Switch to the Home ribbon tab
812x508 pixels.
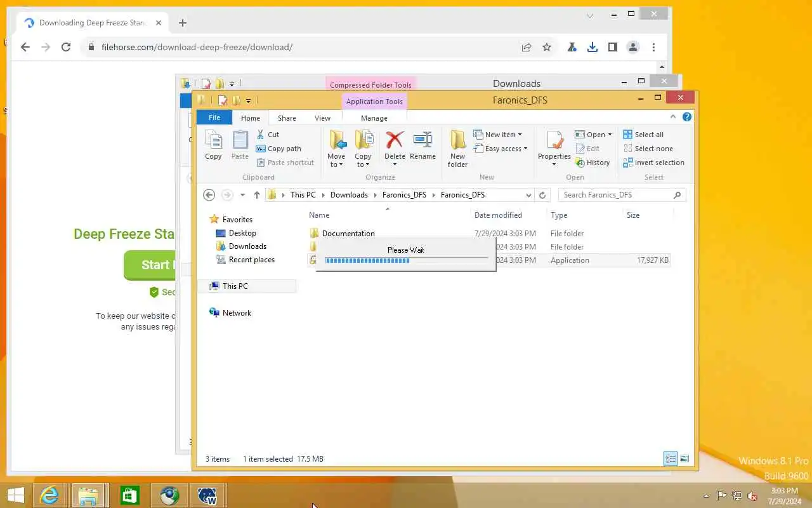tap(251, 118)
